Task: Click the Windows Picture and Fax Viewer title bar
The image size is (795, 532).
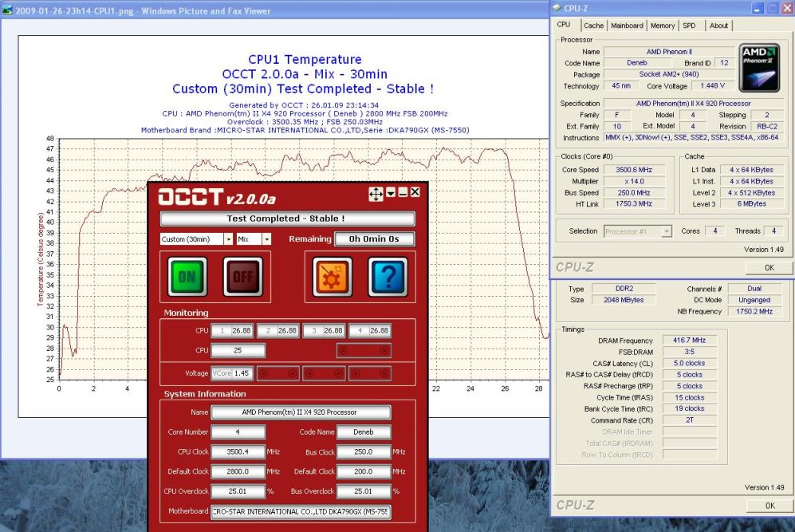Action: click(x=274, y=10)
